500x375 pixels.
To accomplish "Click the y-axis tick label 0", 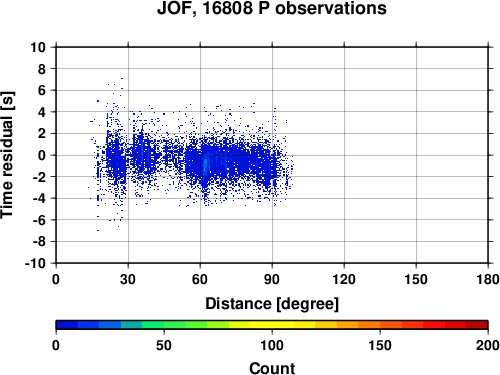I will pyautogui.click(x=42, y=155).
